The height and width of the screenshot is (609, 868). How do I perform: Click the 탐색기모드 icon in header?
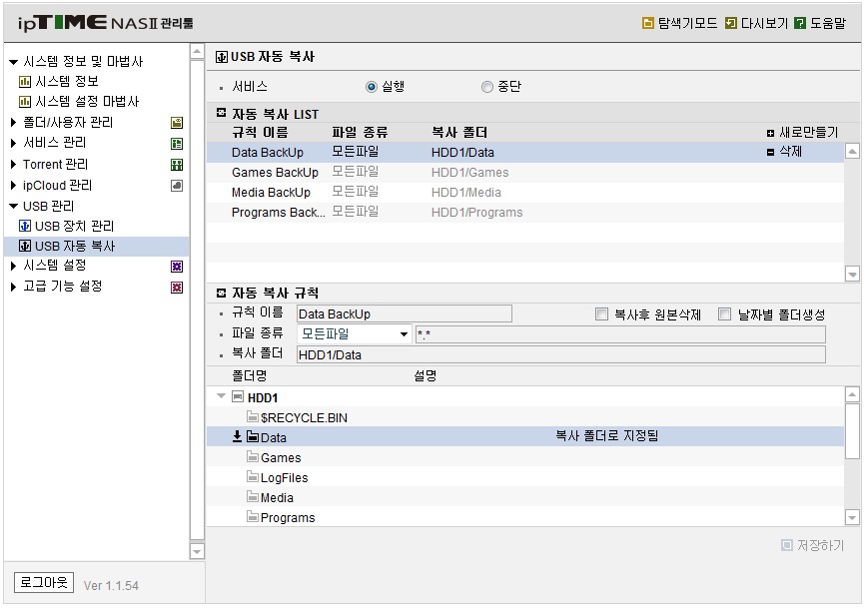coord(647,23)
